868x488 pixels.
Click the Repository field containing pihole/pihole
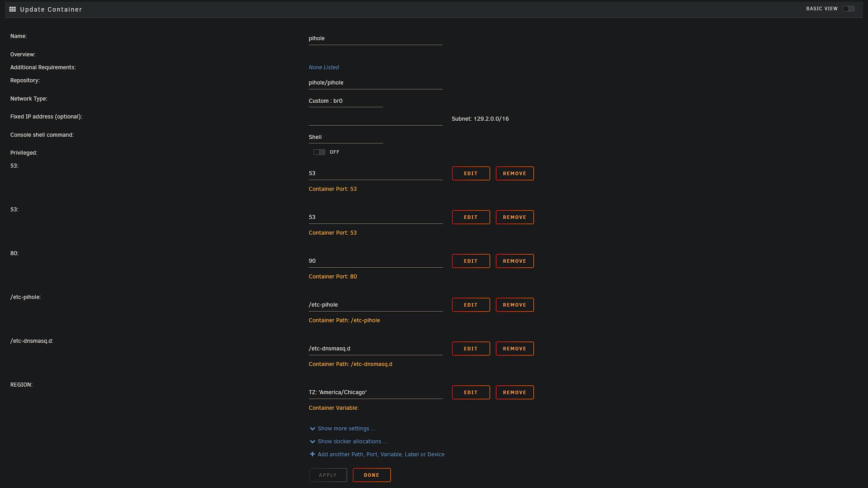pyautogui.click(x=375, y=83)
